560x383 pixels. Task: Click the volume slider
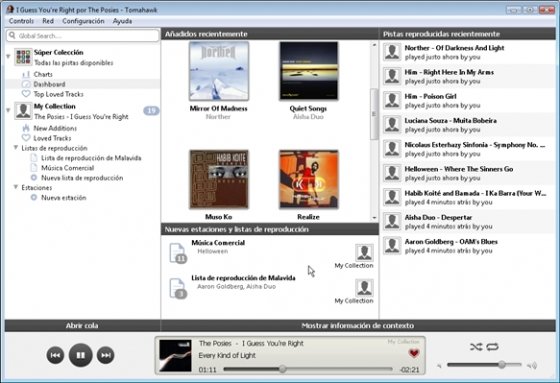tap(484, 365)
